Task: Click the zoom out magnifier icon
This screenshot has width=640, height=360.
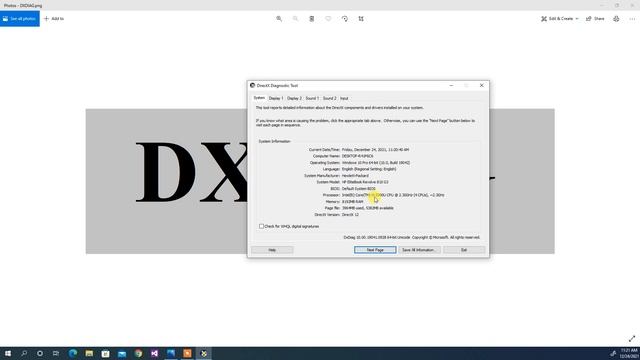Action: 296,19
